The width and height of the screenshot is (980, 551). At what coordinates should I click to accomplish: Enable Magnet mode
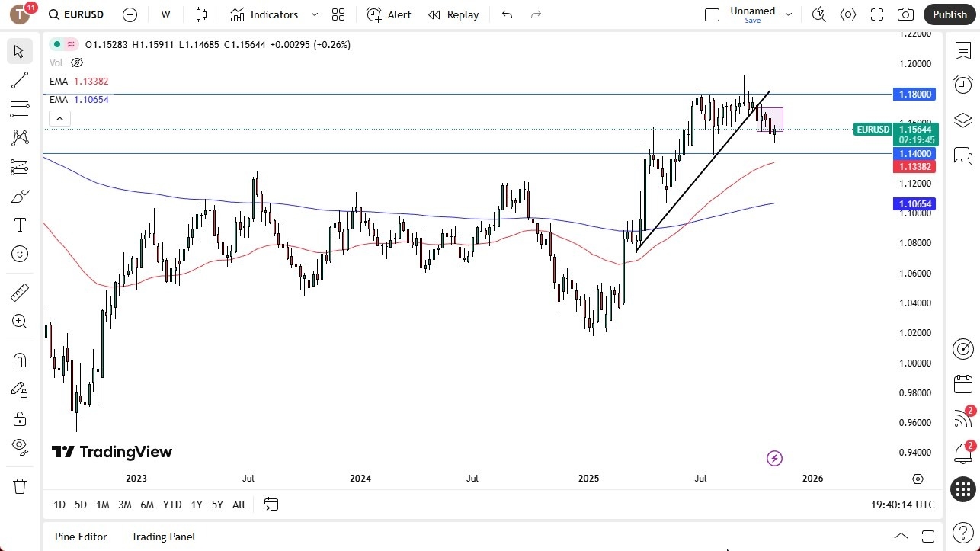tap(20, 360)
